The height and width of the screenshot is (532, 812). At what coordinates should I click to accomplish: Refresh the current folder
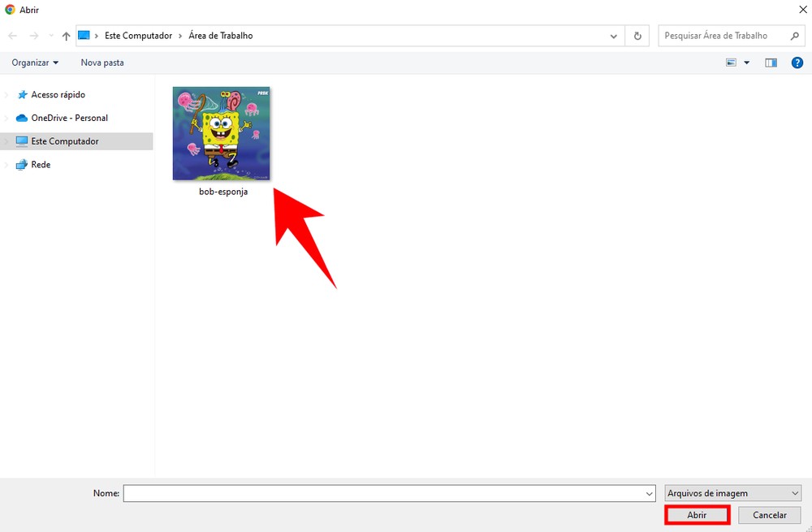click(637, 36)
